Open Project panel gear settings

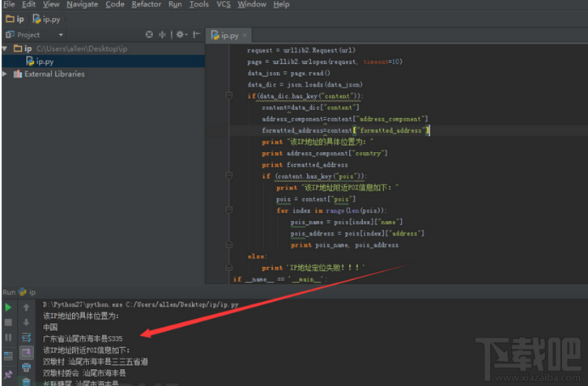tap(181, 35)
